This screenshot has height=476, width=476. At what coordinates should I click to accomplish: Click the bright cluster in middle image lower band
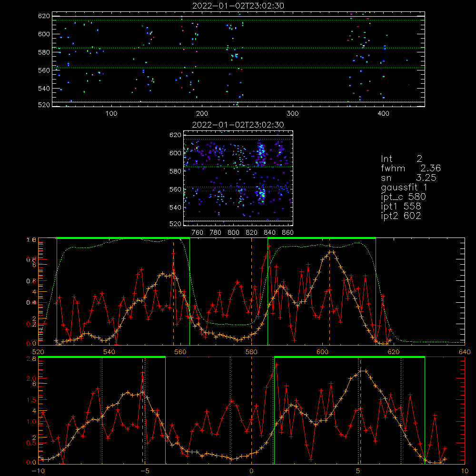[262, 194]
